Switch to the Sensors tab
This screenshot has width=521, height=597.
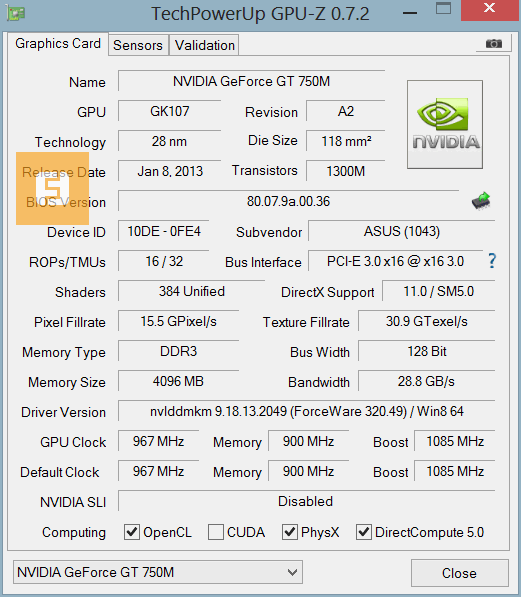click(138, 45)
